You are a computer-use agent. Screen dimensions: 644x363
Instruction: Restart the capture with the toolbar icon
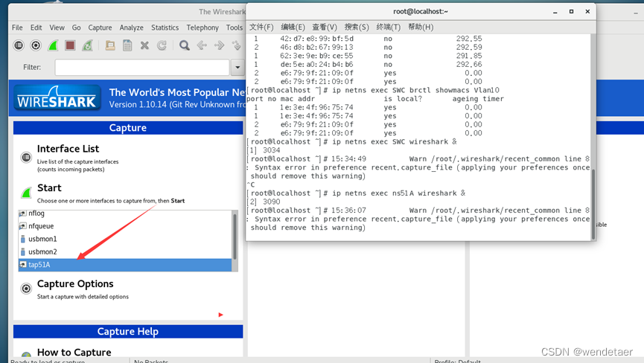pyautogui.click(x=88, y=45)
